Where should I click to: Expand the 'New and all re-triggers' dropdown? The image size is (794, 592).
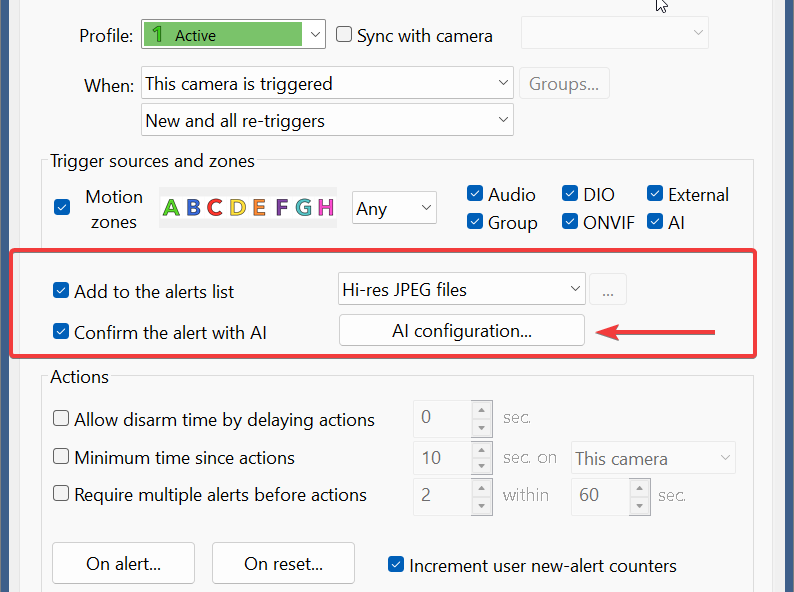click(327, 120)
